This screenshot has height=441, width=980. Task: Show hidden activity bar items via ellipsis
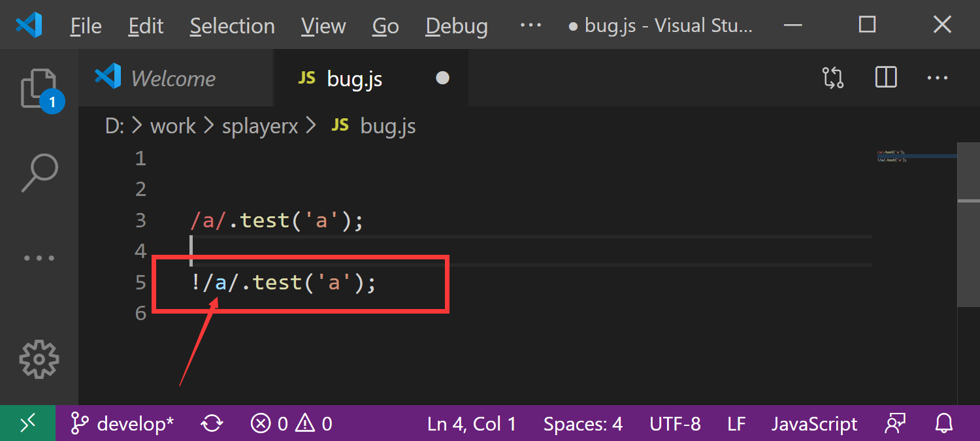39,257
